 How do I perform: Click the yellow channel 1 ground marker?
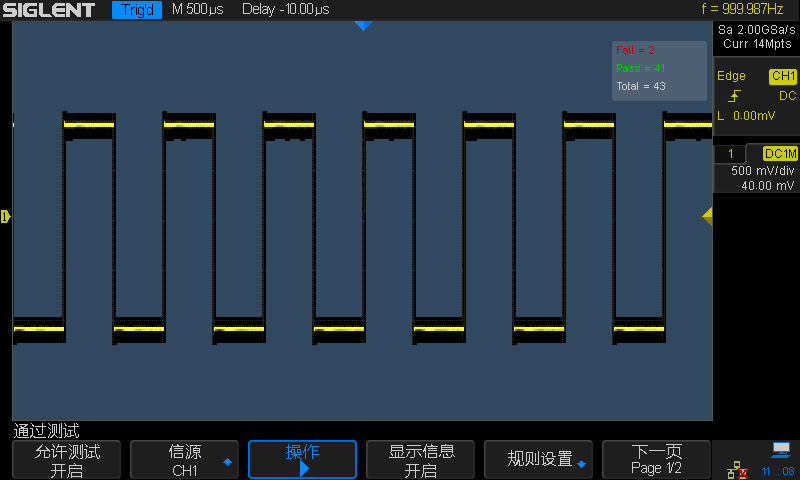point(6,216)
